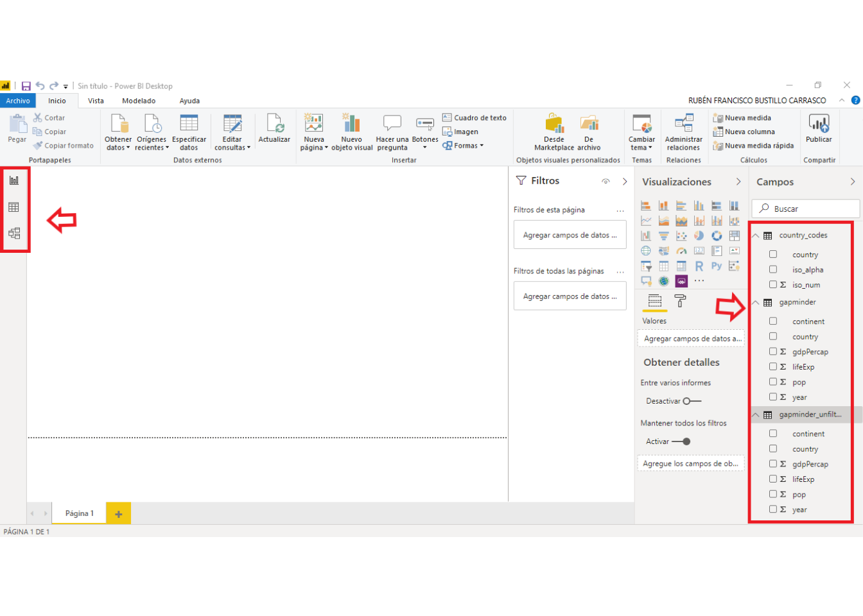The image size is (863, 616).
Task: Select the scatter chart visualization
Action: tap(681, 235)
